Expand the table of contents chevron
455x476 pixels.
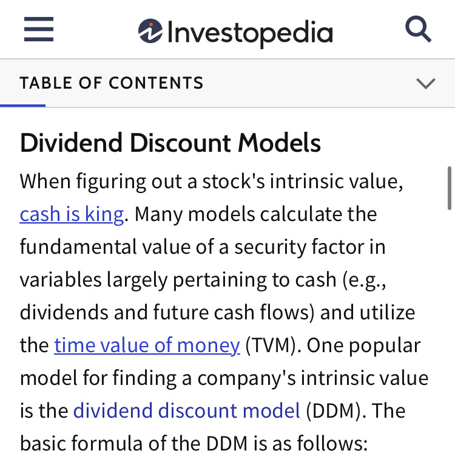pos(426,84)
